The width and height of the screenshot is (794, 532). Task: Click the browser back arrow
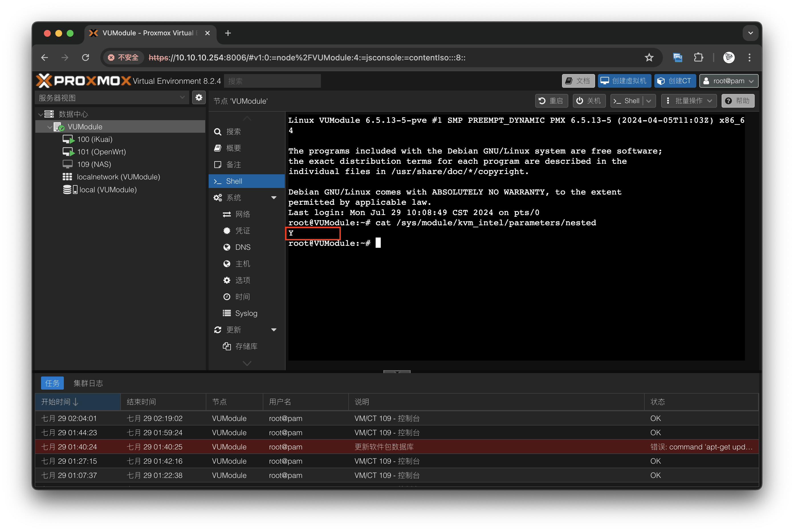(44, 58)
